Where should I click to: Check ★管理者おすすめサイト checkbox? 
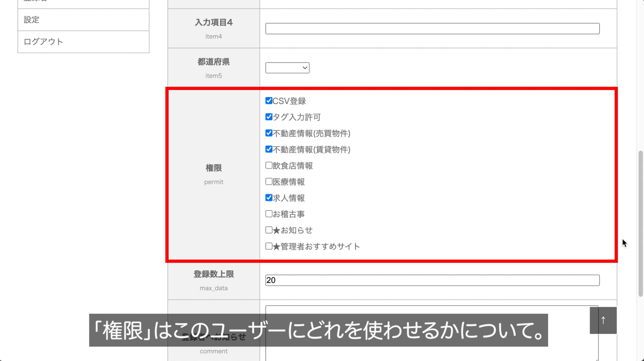[269, 246]
